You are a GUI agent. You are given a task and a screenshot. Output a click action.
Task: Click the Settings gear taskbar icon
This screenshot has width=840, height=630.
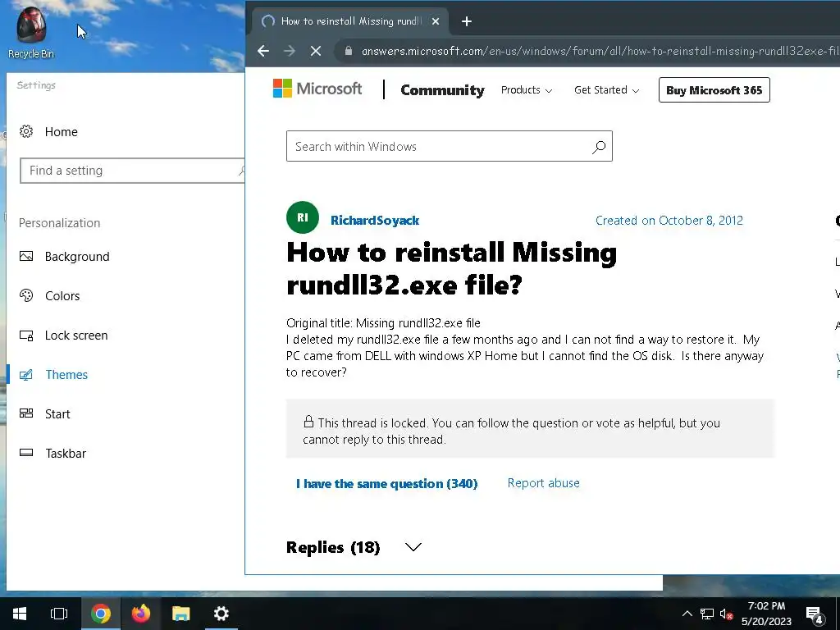[x=221, y=614]
